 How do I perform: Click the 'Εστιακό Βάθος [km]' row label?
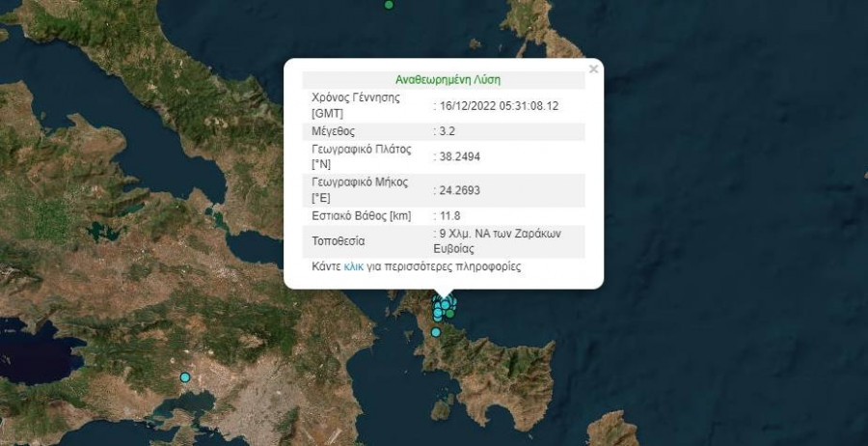(361, 215)
